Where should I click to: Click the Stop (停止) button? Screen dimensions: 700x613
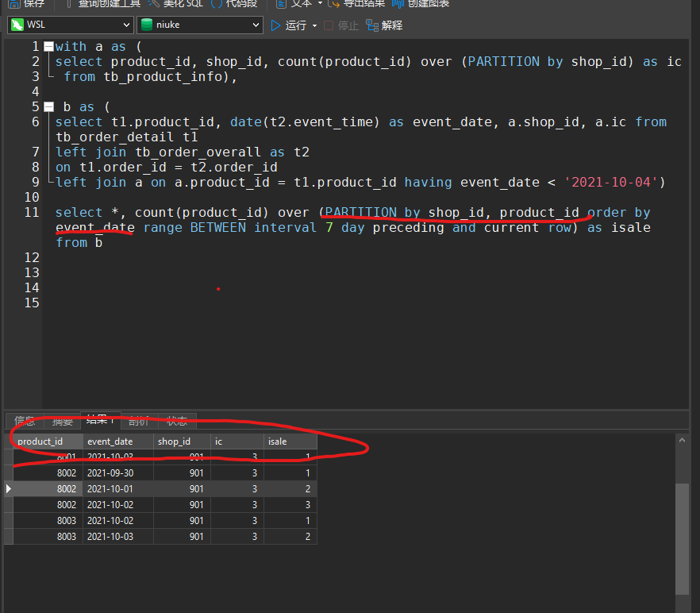(341, 25)
